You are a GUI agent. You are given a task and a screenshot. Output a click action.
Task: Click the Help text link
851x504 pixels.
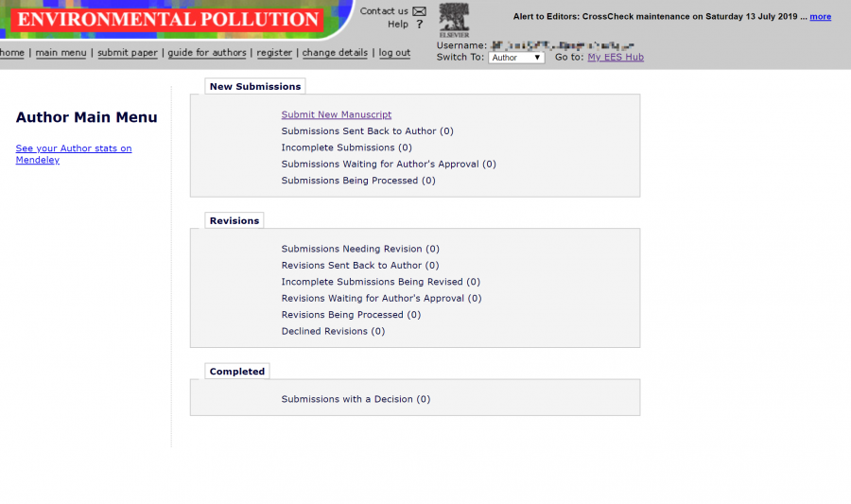coord(398,25)
